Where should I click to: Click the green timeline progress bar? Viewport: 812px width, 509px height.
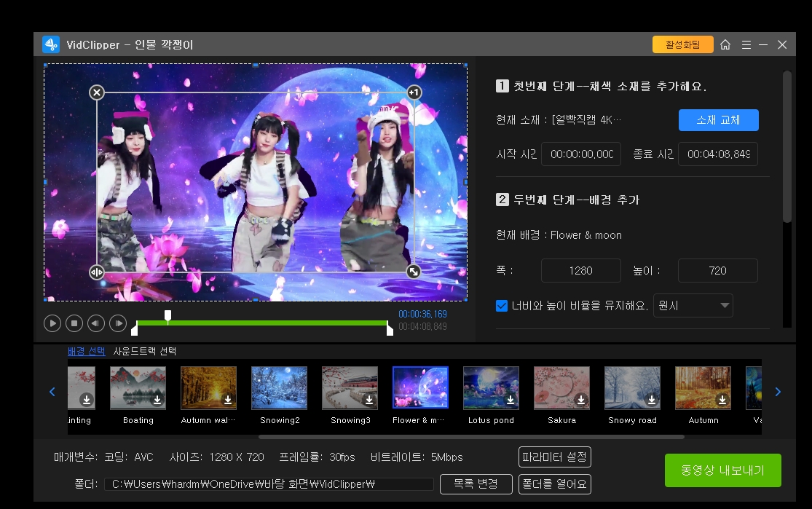point(262,323)
